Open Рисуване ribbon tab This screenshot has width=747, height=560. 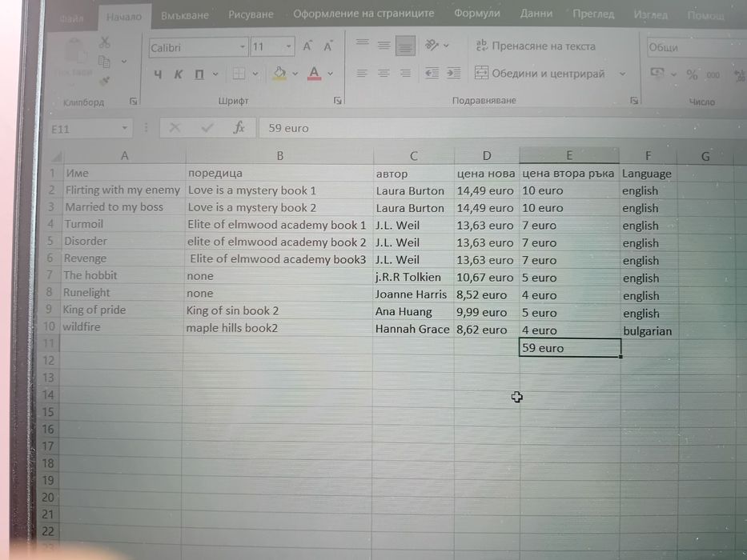tap(251, 14)
